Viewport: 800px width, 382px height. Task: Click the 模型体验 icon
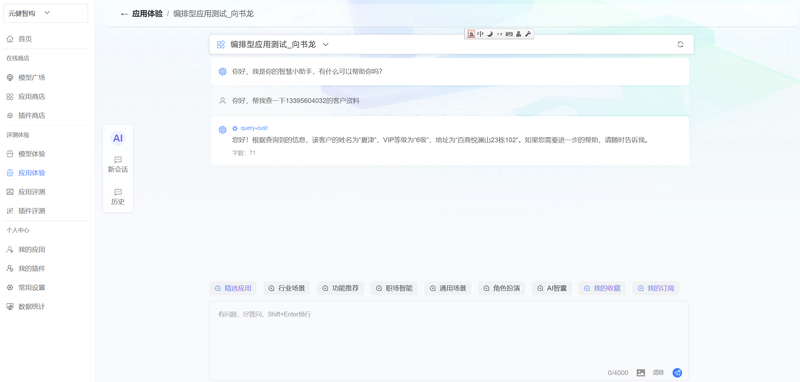[x=10, y=154]
